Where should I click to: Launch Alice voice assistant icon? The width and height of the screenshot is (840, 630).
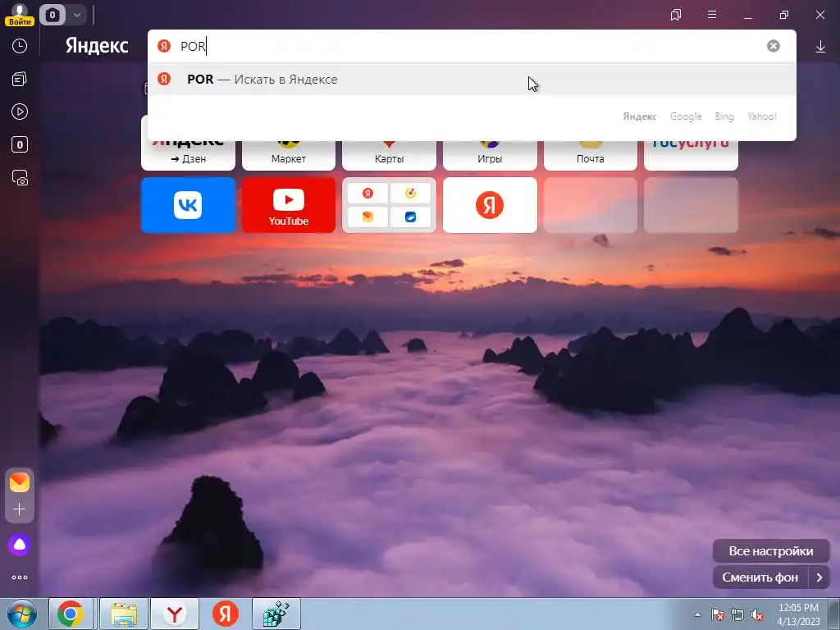[20, 545]
